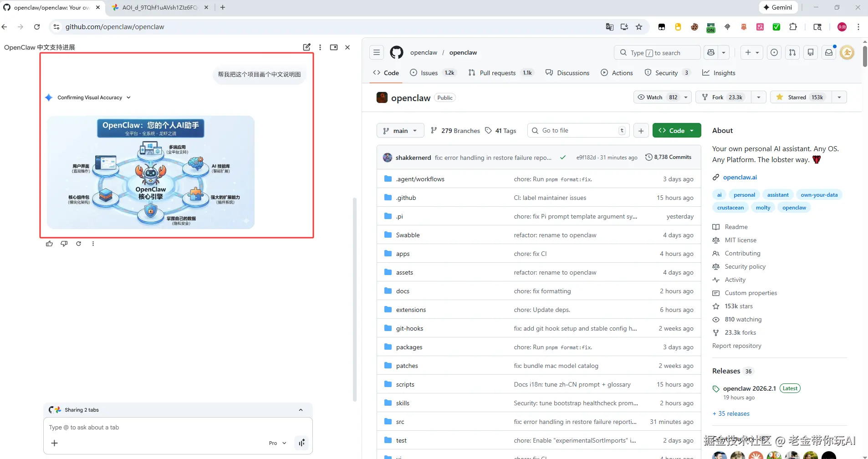Screen dimensions: 868x459
Task: Click the Gemini button in Chrome title bar
Action: 778,7
